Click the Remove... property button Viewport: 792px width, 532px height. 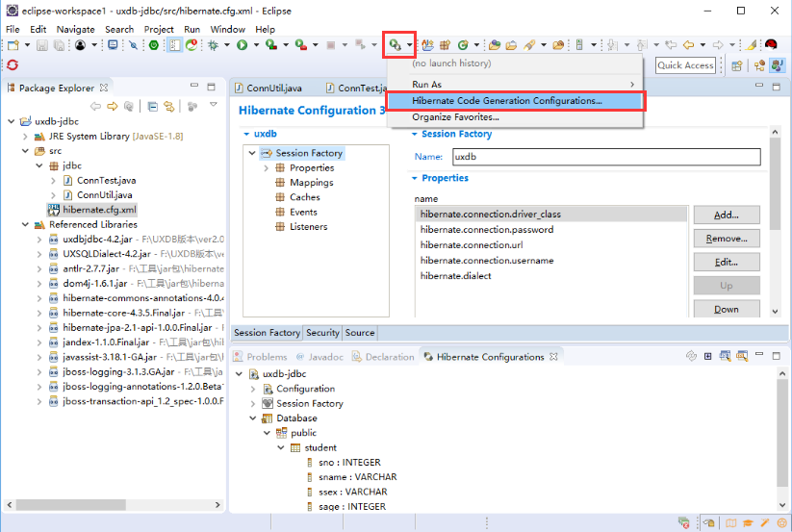[x=726, y=239]
